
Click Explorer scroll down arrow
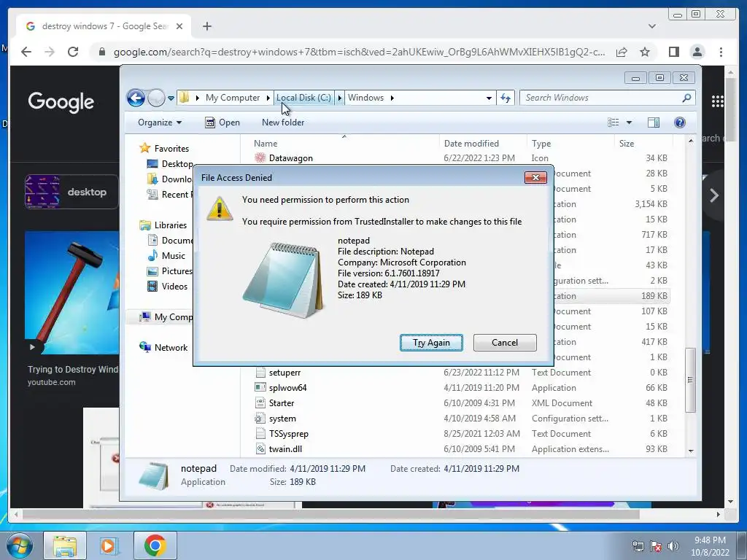point(691,451)
